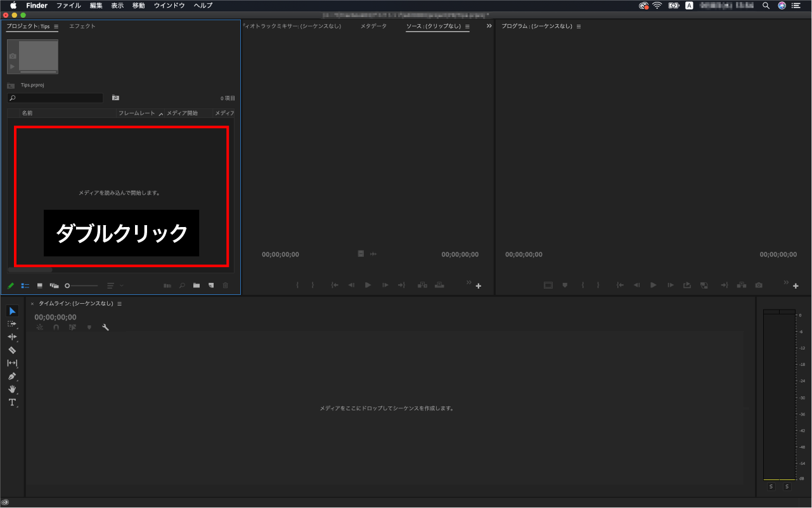
Task: Play in the Source monitor
Action: coord(368,285)
